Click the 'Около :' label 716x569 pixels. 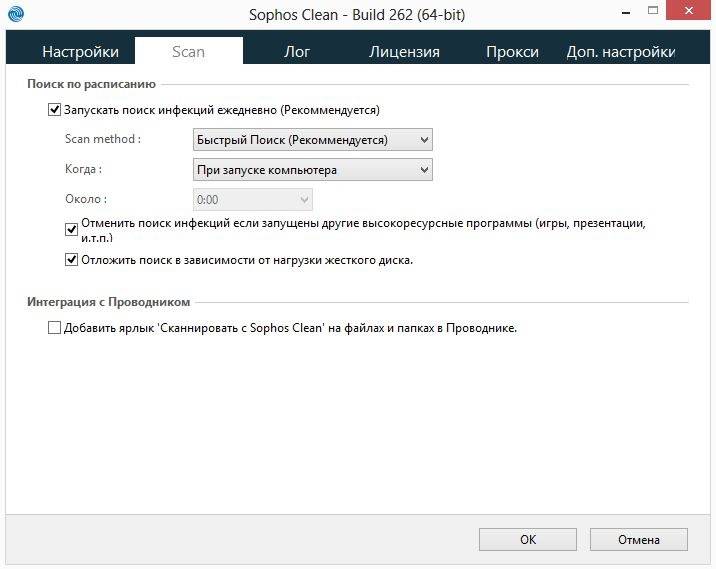(x=86, y=199)
